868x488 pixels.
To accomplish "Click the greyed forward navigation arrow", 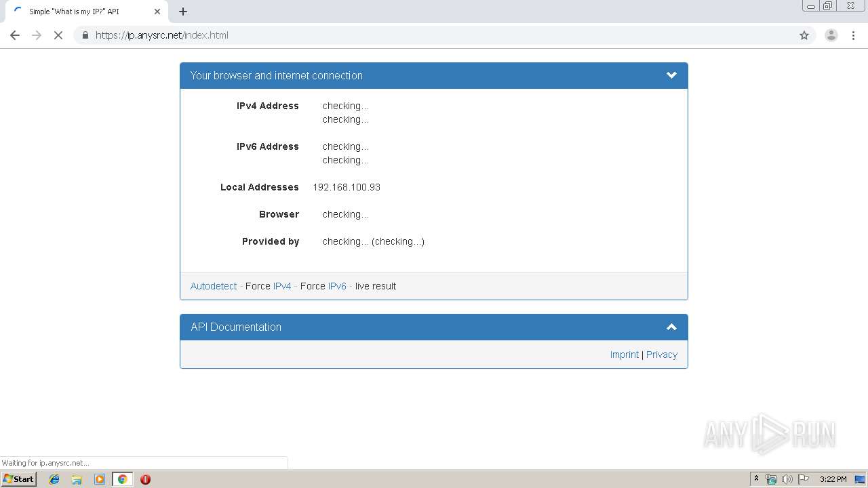I will coord(37,35).
